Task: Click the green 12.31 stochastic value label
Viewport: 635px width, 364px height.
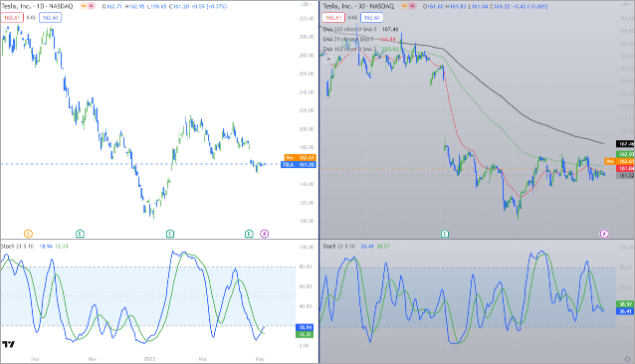Action: 305,334
